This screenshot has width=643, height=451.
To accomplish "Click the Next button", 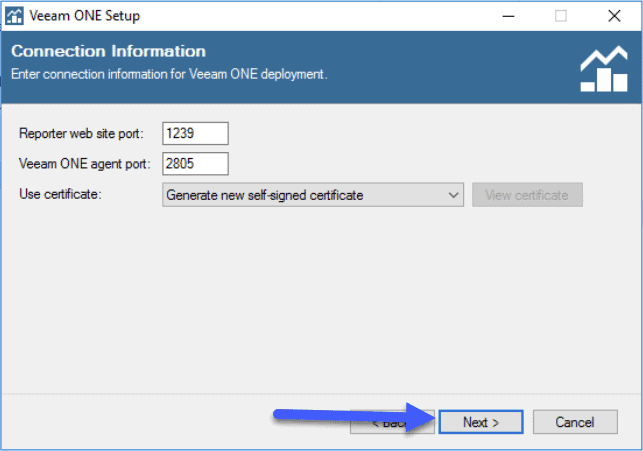I will tap(481, 422).
